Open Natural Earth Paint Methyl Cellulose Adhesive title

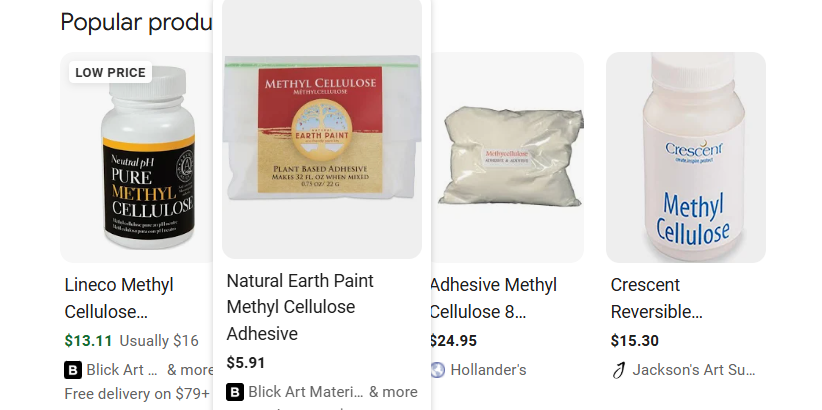(x=300, y=307)
